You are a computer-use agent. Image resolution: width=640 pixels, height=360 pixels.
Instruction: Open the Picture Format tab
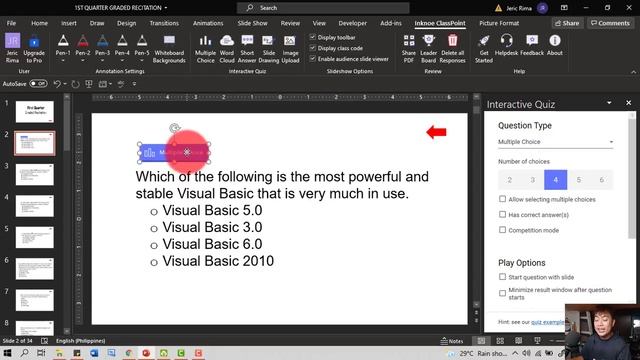tap(499, 23)
